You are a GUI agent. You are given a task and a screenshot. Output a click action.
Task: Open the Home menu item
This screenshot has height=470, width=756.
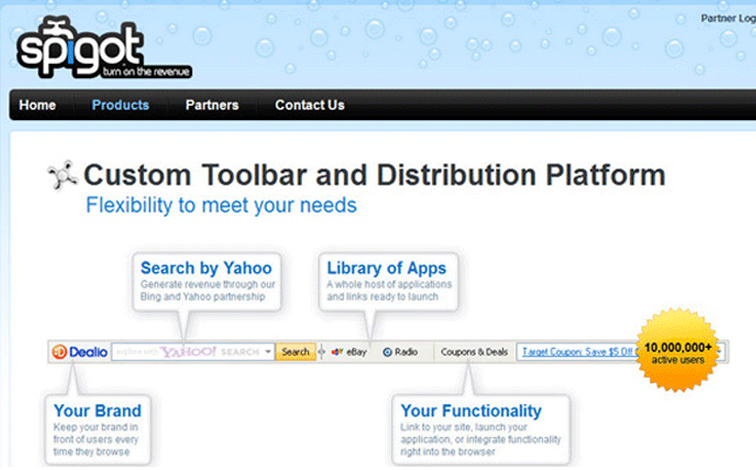pyautogui.click(x=38, y=105)
